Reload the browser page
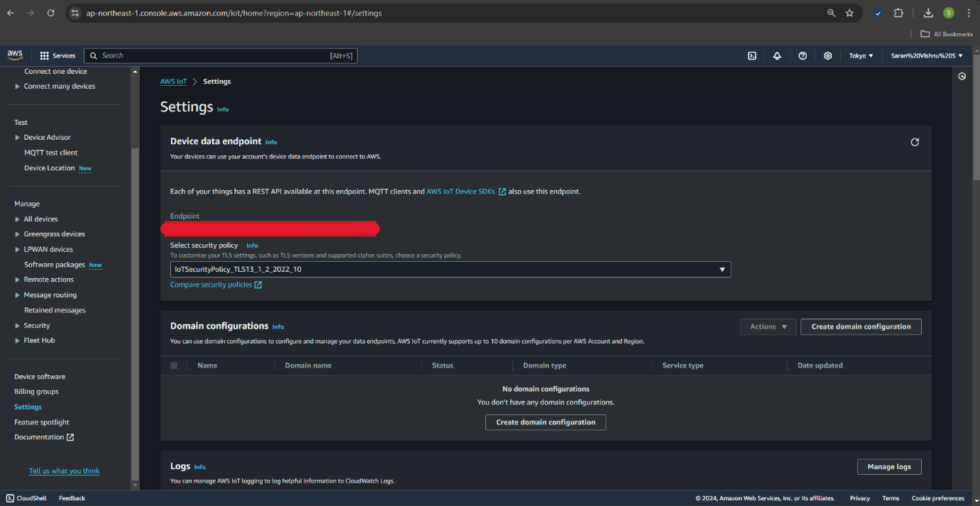Image resolution: width=980 pixels, height=506 pixels. pyautogui.click(x=50, y=13)
